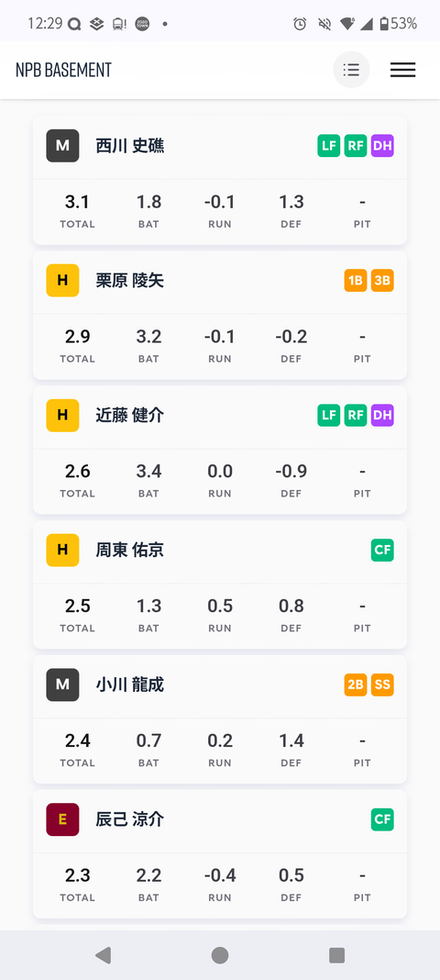Image resolution: width=440 pixels, height=980 pixels.
Task: Tap the 2.4 TOTAL value for 小川 龍成
Action: click(77, 741)
